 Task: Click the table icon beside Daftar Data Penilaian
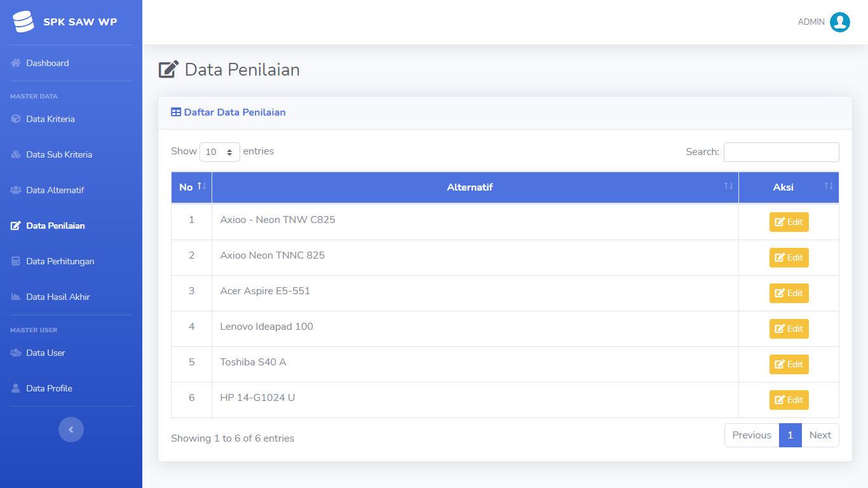[176, 112]
